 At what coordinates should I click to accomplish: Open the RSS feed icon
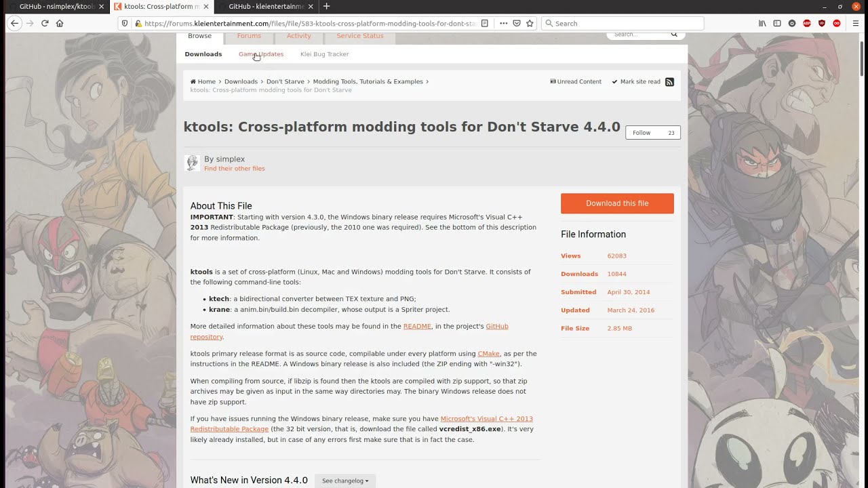pyautogui.click(x=669, y=82)
